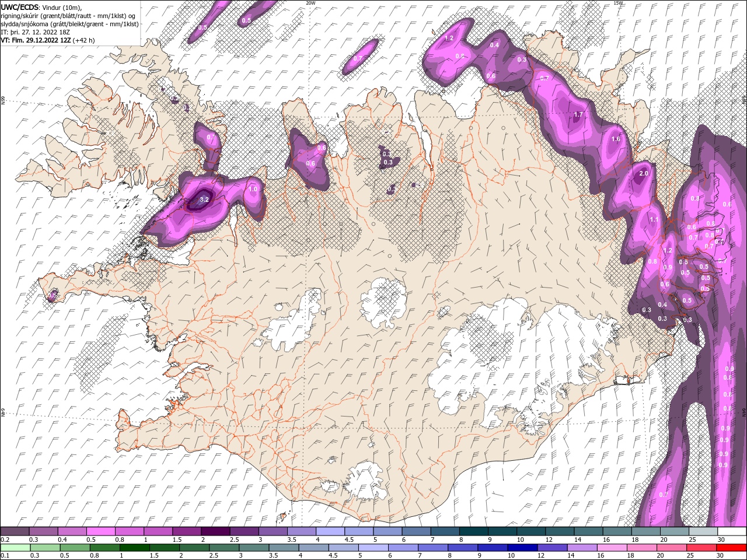Click the 1.0 value next to the 3.2 maximum
Image resolution: width=747 pixels, height=560 pixels.
coord(253,190)
